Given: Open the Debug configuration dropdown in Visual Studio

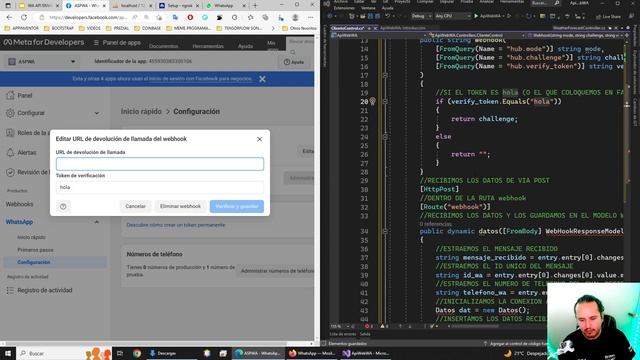Looking at the screenshot, I should pyautogui.click(x=421, y=16).
